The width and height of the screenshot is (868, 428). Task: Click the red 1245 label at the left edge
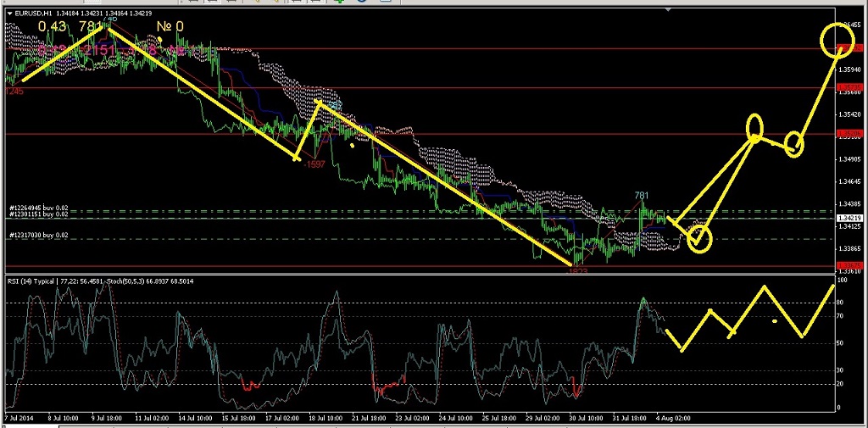point(14,91)
